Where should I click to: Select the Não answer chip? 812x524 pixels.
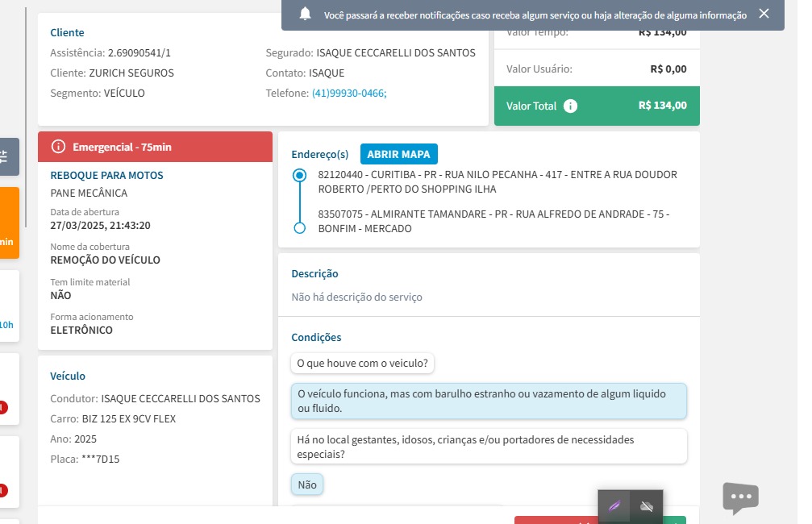[x=307, y=484]
